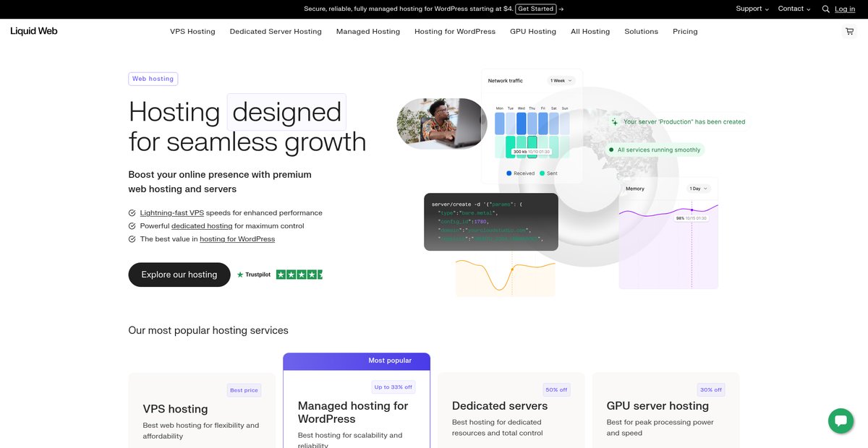Screen dimensions: 868x448
Task: Click Explore our hosting button
Action: [179, 275]
